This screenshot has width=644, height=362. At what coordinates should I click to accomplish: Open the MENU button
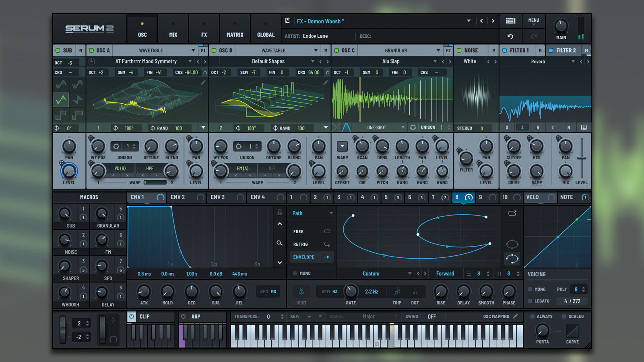[x=534, y=21]
